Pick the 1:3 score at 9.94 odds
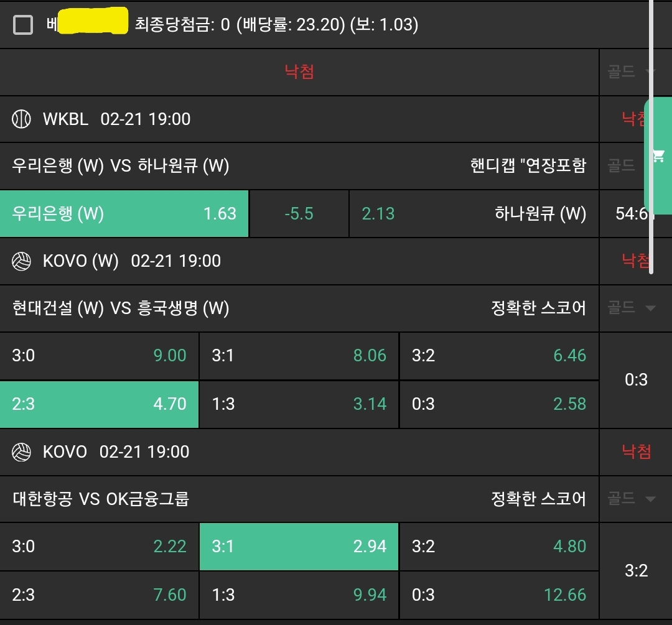 pyautogui.click(x=299, y=595)
